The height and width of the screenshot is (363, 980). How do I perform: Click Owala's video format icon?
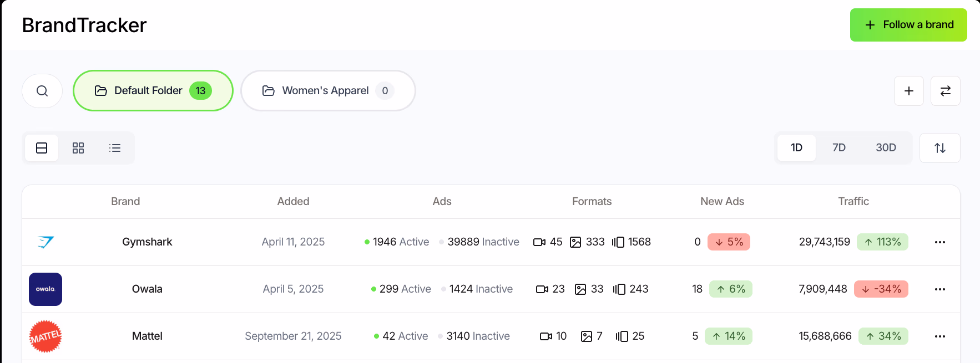[542, 289]
